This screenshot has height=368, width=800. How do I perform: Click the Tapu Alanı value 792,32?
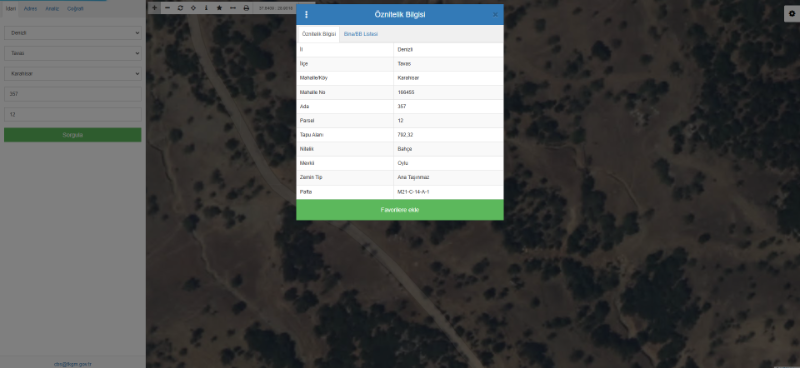pyautogui.click(x=405, y=135)
